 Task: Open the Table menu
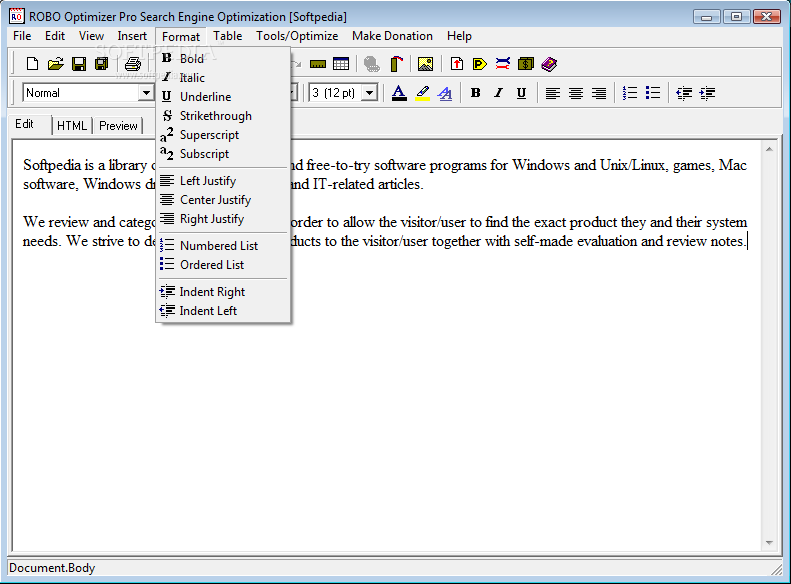[228, 36]
